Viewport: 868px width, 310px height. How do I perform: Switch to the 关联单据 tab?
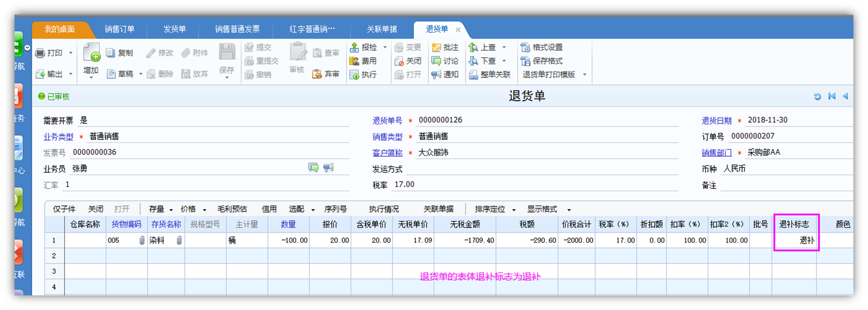(x=382, y=29)
